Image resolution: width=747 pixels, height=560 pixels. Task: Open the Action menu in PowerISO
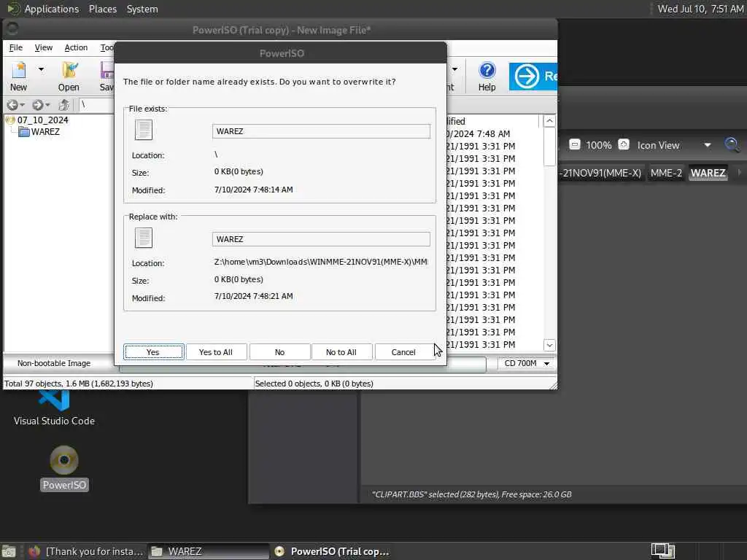pyautogui.click(x=76, y=47)
